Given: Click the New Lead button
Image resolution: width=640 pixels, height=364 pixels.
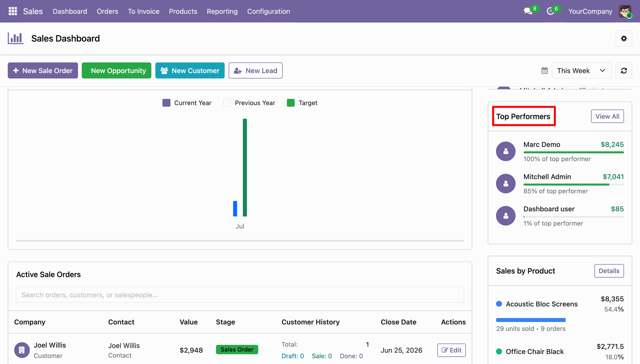Looking at the screenshot, I should pos(256,71).
